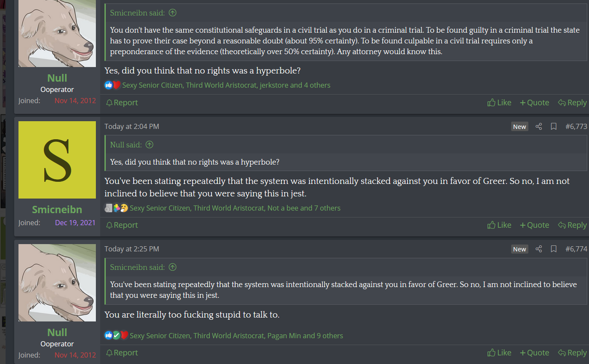View reactions list on Smicneibn's post

pyautogui.click(x=235, y=208)
